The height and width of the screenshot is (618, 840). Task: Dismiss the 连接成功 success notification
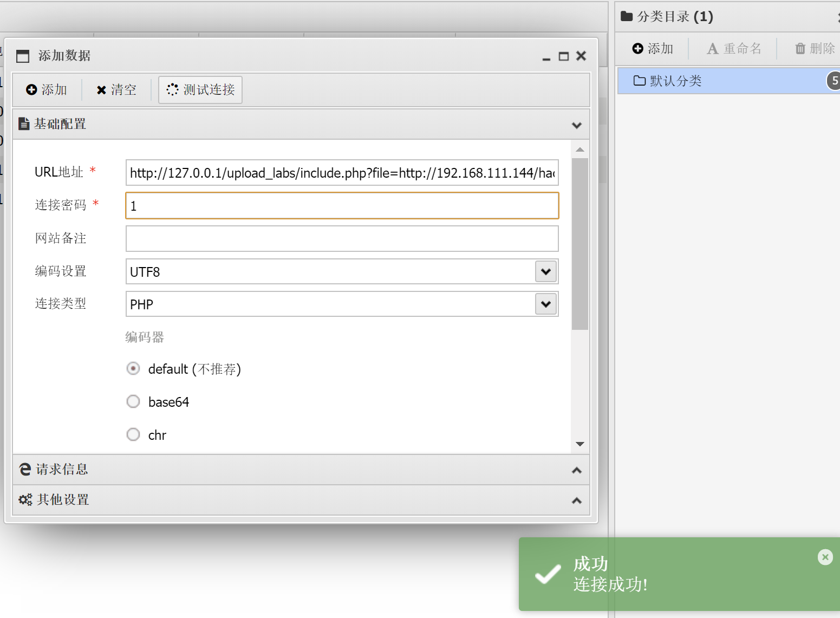825,557
